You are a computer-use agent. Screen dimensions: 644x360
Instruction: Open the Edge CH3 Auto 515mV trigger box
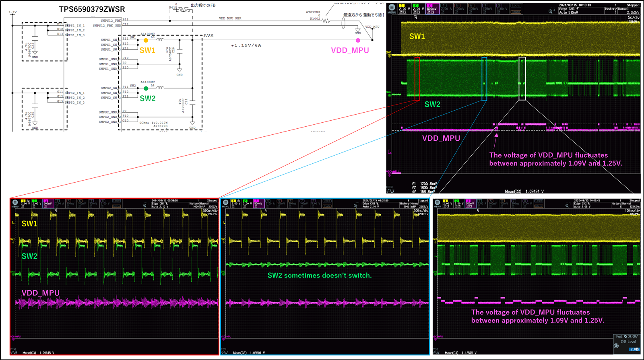(581, 11)
